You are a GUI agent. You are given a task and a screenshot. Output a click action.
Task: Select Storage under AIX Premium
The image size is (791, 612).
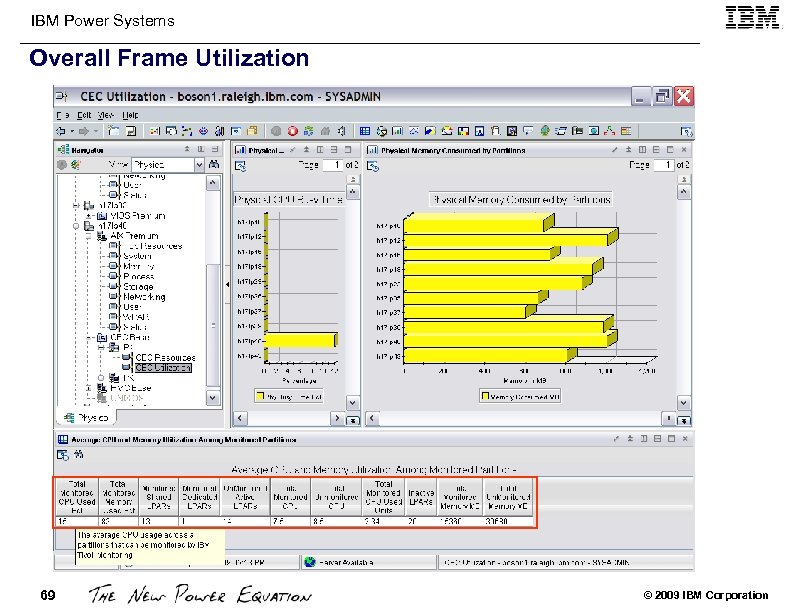[x=138, y=287]
